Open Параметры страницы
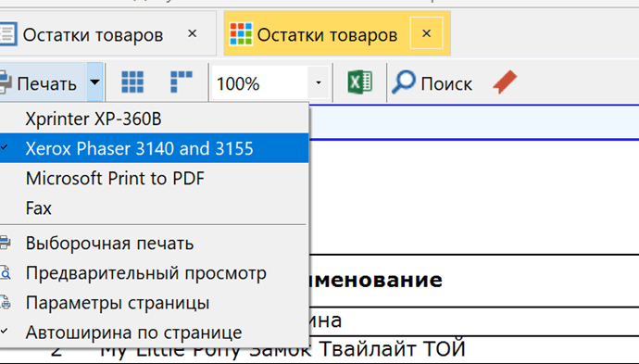Image resolution: width=639 pixels, height=364 pixels. (154, 303)
